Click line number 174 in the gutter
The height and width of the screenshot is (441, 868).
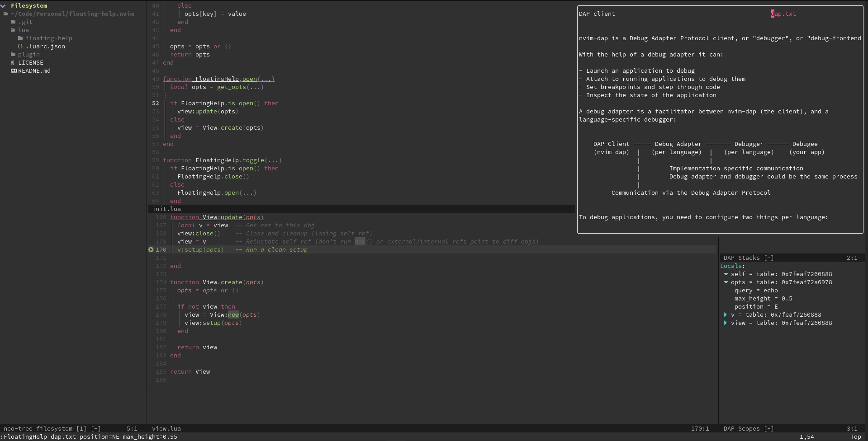click(x=161, y=282)
